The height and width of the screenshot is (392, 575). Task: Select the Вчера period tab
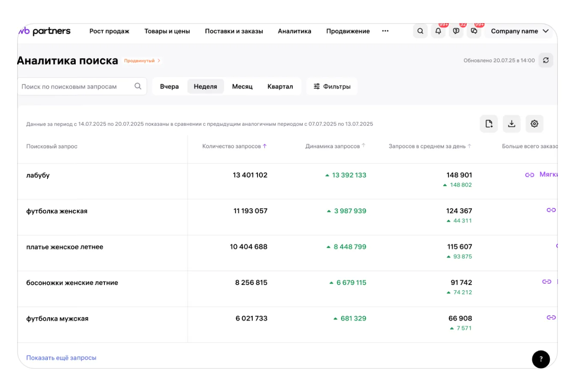169,86
